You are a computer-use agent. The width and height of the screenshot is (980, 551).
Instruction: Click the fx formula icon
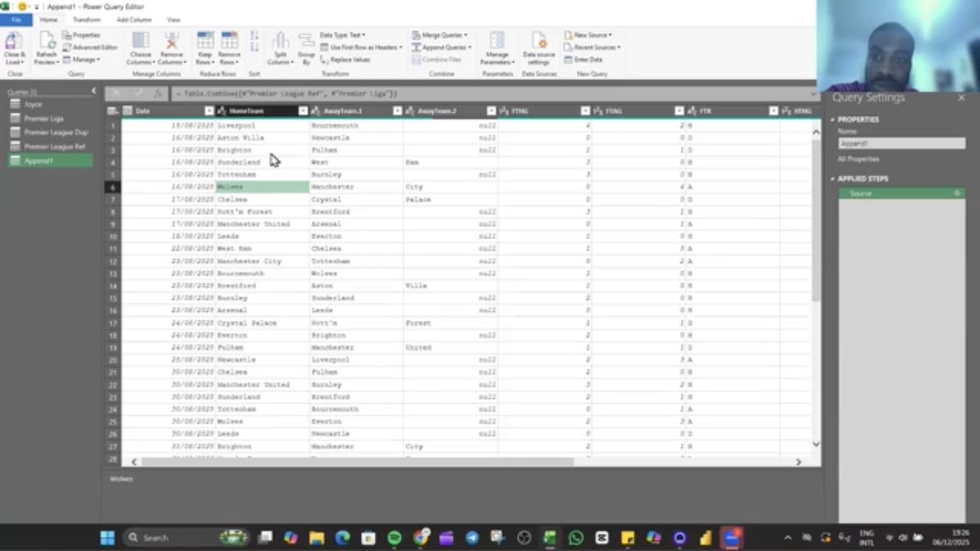(158, 94)
